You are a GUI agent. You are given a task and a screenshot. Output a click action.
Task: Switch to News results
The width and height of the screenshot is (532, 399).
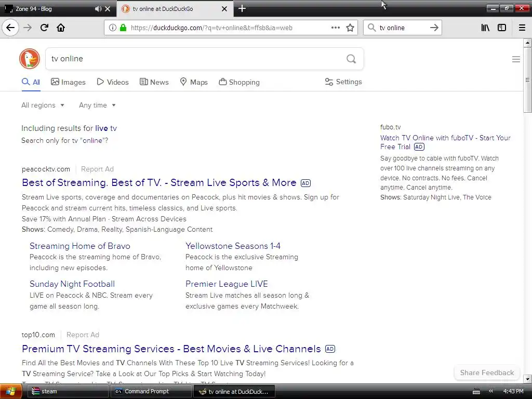pyautogui.click(x=154, y=82)
